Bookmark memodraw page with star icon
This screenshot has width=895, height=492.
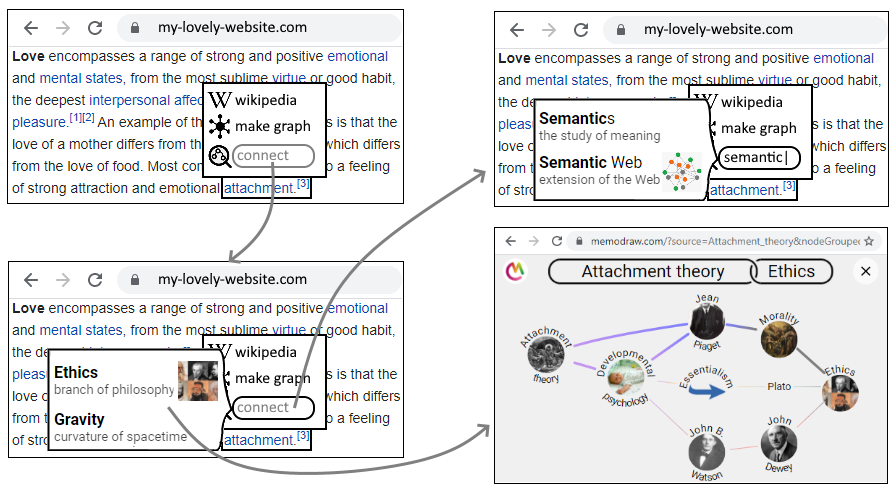pyautogui.click(x=869, y=241)
